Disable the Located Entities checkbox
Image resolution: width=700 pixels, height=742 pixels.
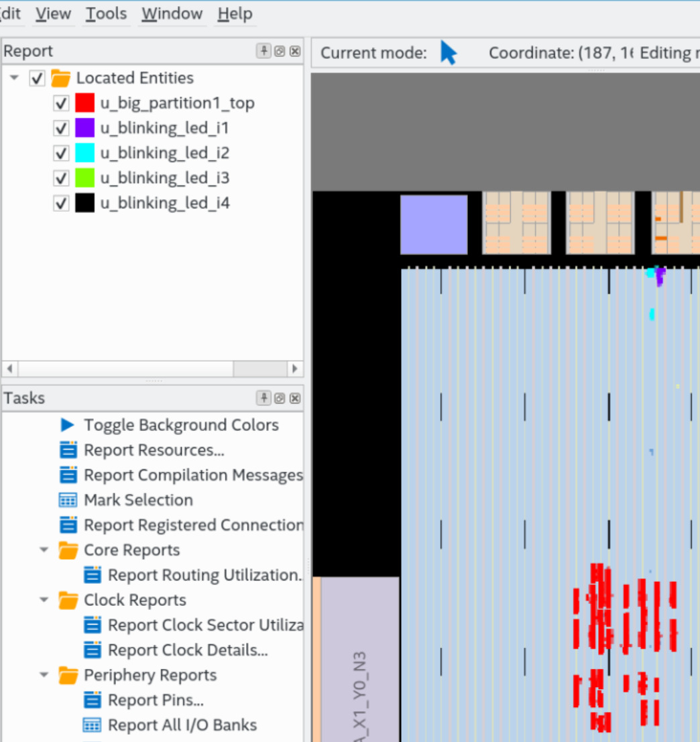[x=38, y=78]
